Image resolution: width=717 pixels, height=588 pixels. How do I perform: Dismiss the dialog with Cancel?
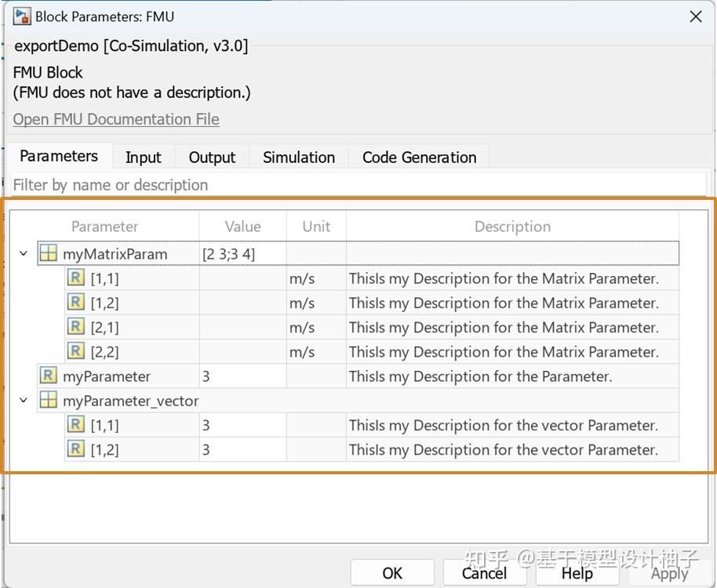click(484, 572)
